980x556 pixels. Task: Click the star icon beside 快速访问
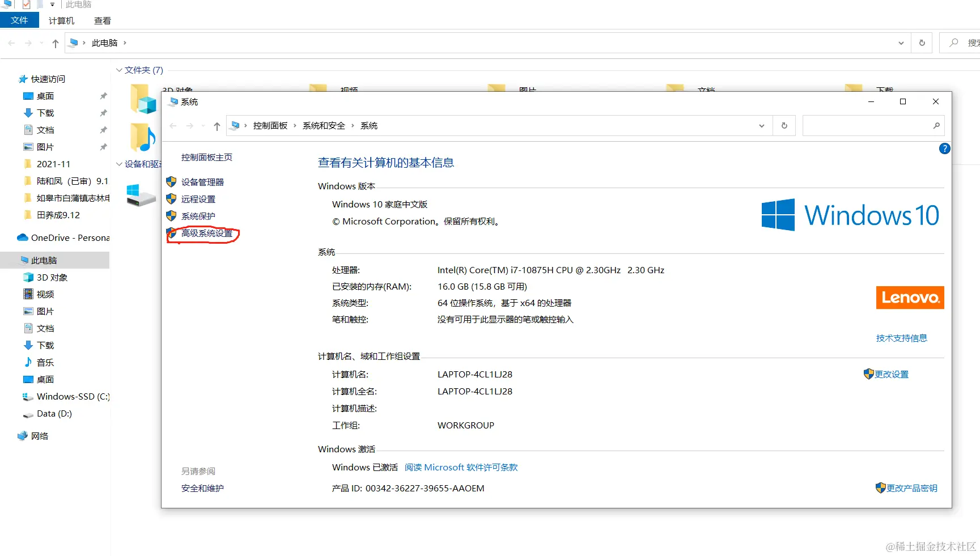coord(23,79)
